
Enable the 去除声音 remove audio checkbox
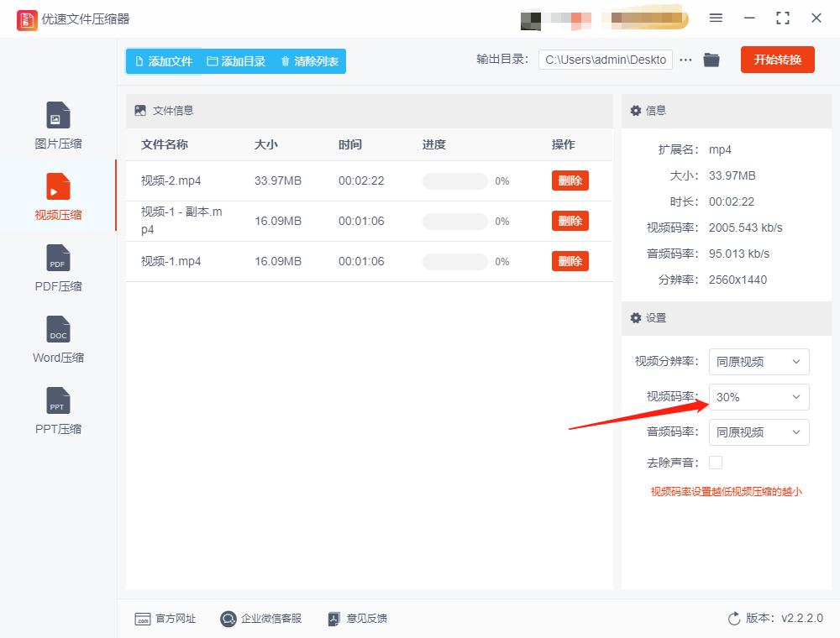pos(715,462)
